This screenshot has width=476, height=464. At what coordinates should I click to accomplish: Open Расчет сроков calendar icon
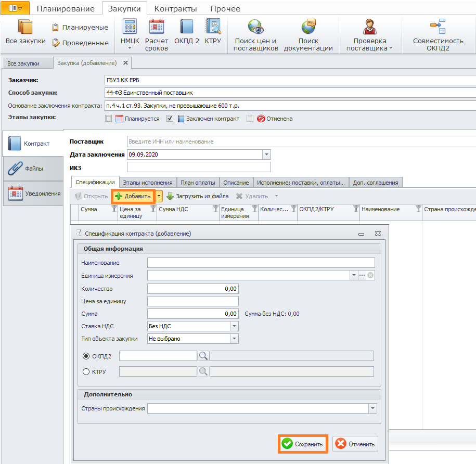tap(157, 26)
